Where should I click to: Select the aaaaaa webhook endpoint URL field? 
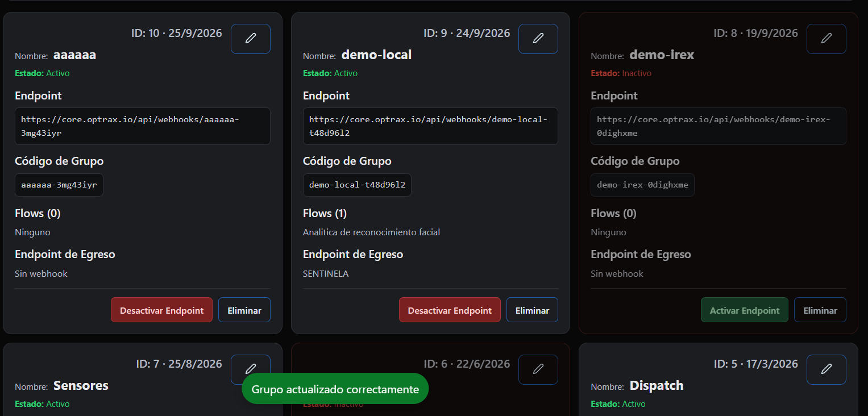pos(143,126)
